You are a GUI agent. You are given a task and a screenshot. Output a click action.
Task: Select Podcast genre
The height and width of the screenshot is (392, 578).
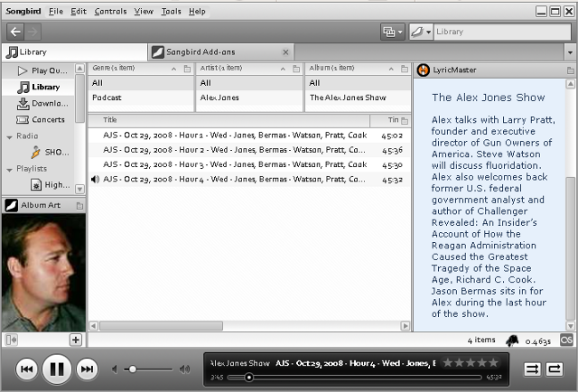click(x=141, y=98)
